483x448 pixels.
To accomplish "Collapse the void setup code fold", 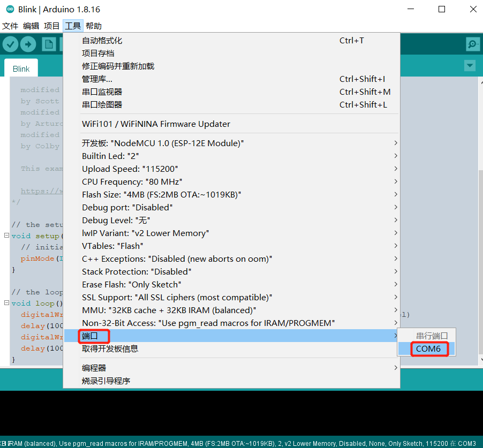I will coord(6,236).
